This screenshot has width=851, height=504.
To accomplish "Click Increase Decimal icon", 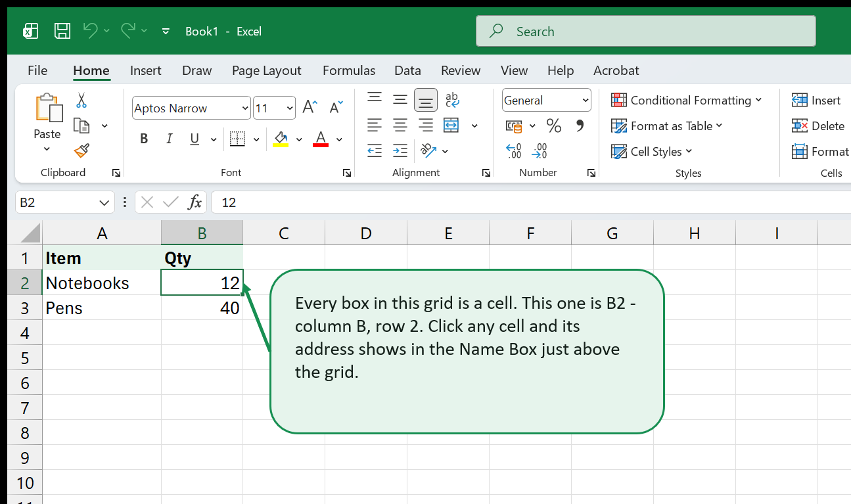I will 514,151.
